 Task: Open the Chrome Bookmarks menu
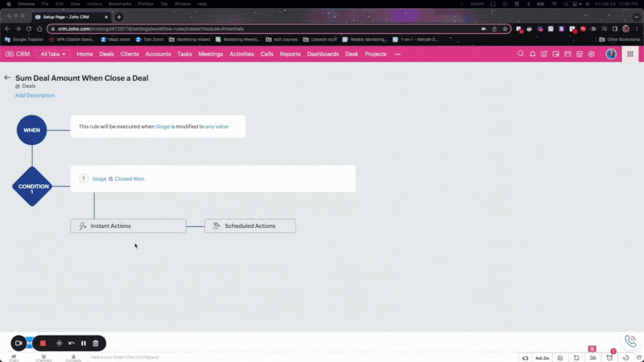(x=120, y=4)
